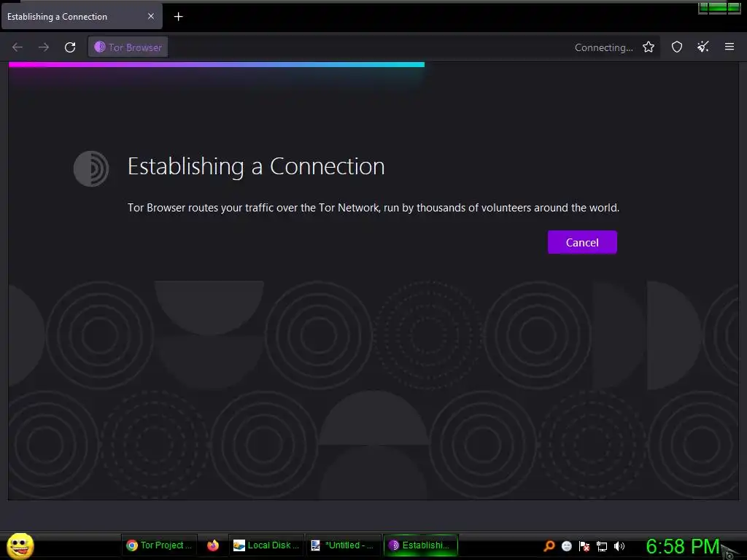
Task: Click the back navigation arrow
Action: (18, 47)
